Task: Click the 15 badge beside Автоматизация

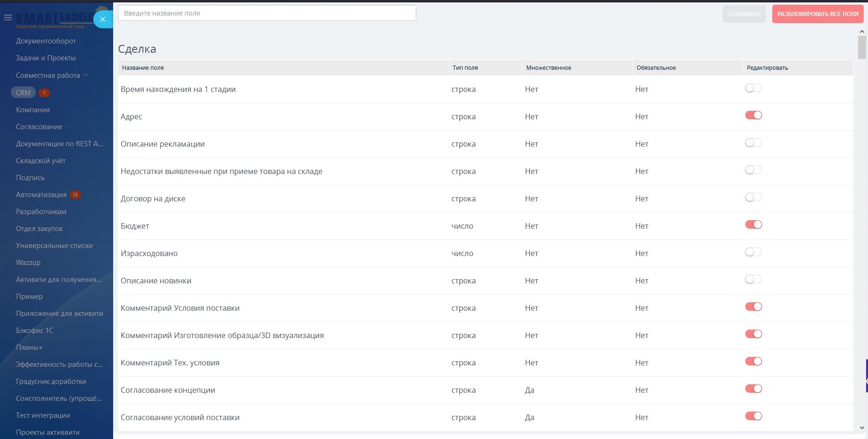Action: click(75, 195)
